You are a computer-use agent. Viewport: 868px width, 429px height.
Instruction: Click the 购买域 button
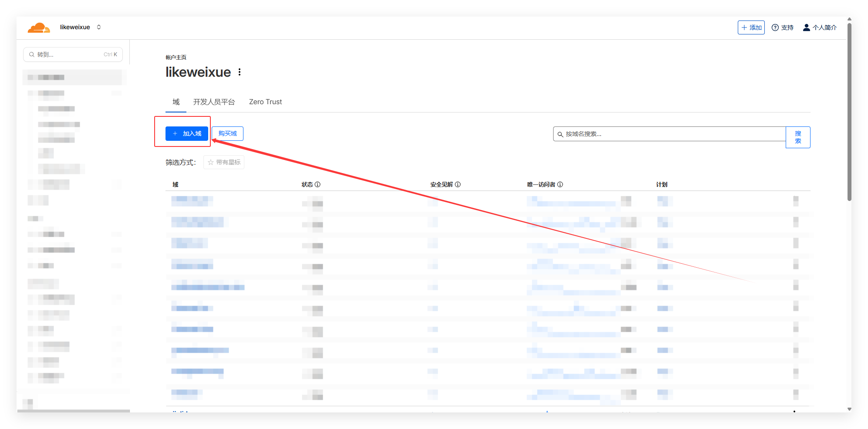click(x=227, y=133)
